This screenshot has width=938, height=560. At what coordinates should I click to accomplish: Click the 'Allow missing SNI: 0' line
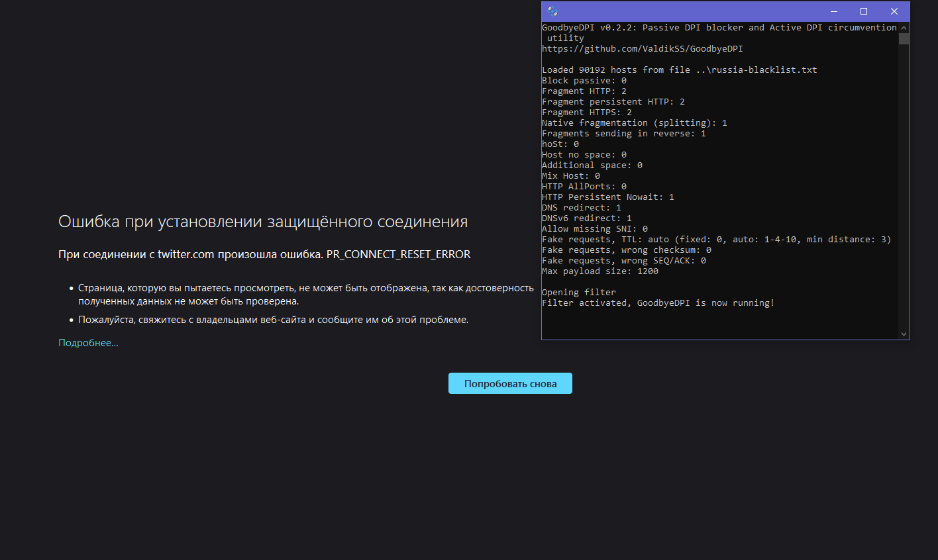(x=595, y=229)
